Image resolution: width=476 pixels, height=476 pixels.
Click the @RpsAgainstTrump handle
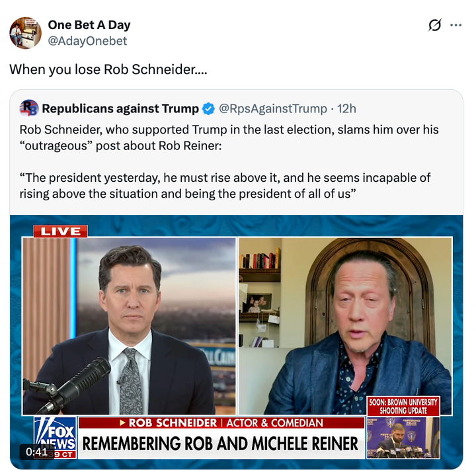272,108
